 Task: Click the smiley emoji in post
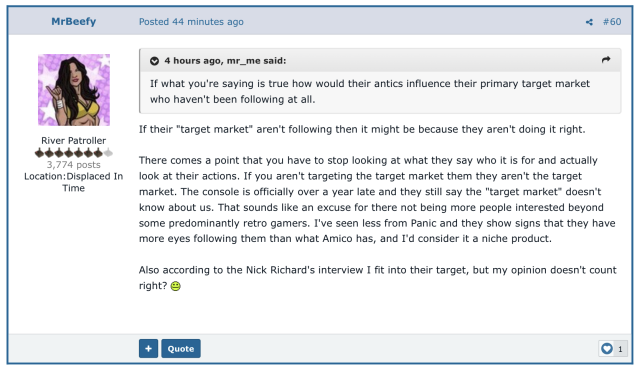point(176,286)
